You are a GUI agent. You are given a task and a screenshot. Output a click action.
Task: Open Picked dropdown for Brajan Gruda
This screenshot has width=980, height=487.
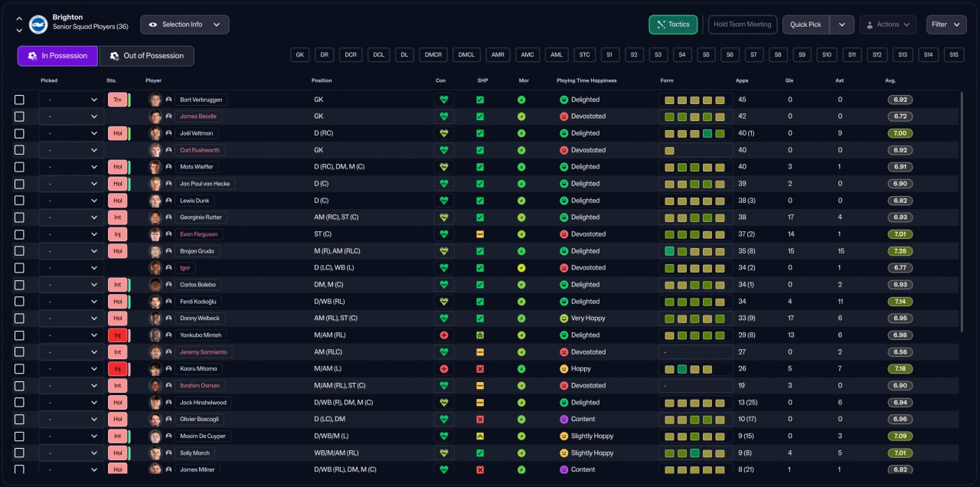[71, 251]
